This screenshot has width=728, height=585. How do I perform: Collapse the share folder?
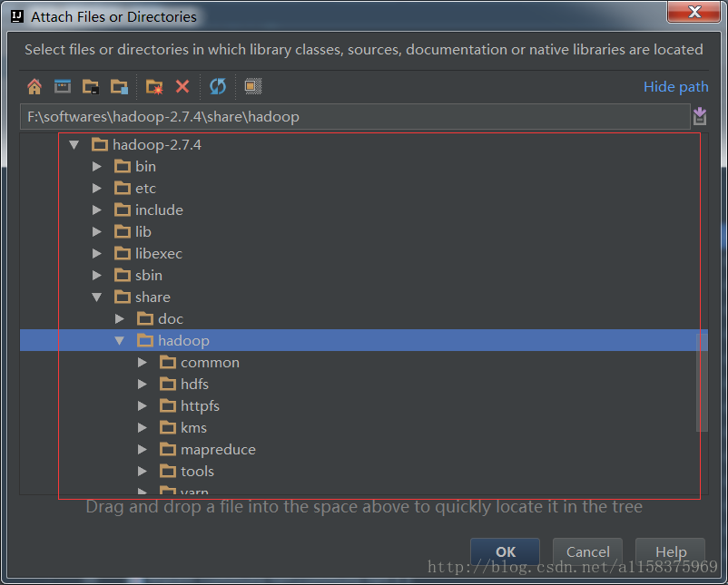pyautogui.click(x=96, y=297)
